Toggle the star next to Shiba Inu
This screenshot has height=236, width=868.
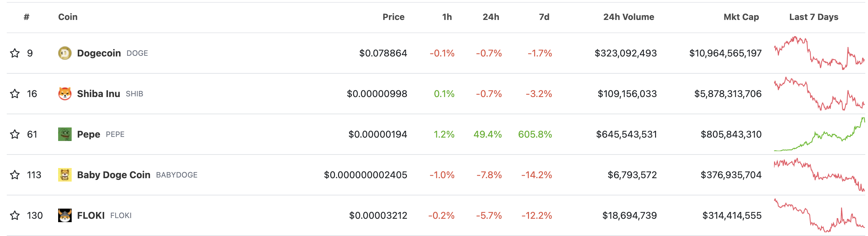click(x=15, y=94)
